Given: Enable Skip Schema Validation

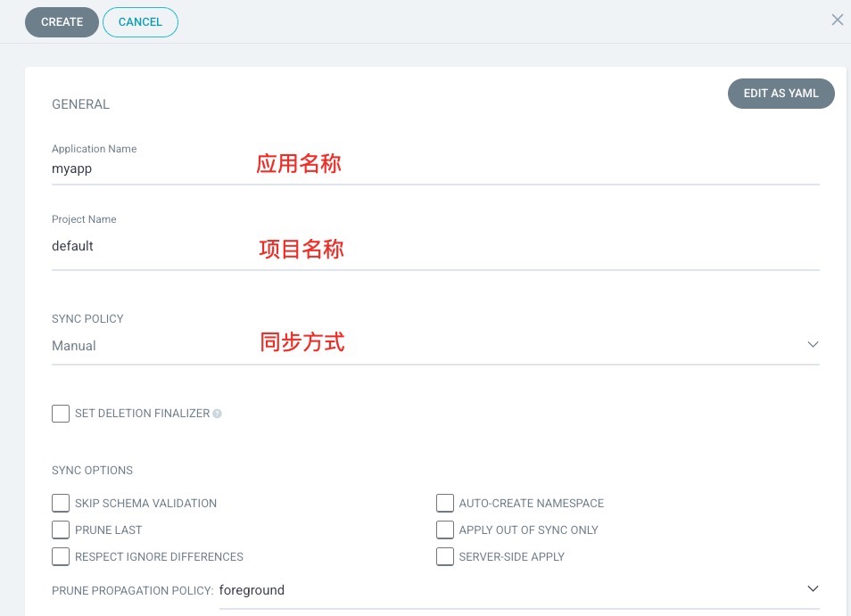Looking at the screenshot, I should [61, 504].
